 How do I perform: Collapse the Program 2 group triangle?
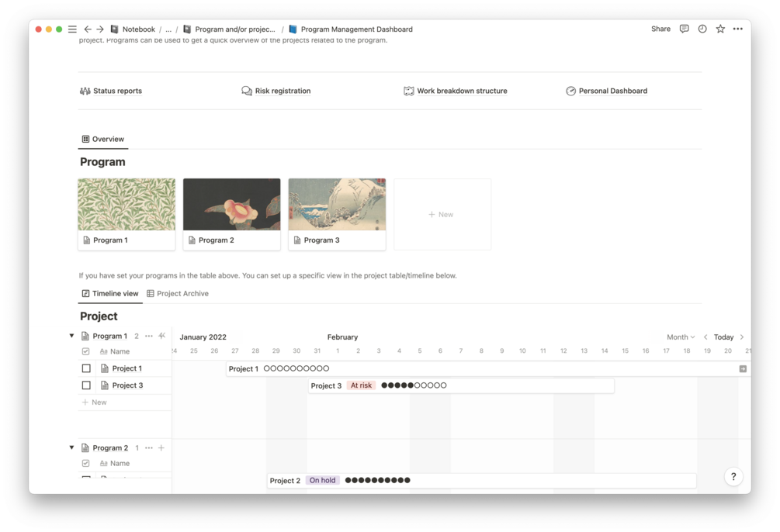tap(71, 447)
